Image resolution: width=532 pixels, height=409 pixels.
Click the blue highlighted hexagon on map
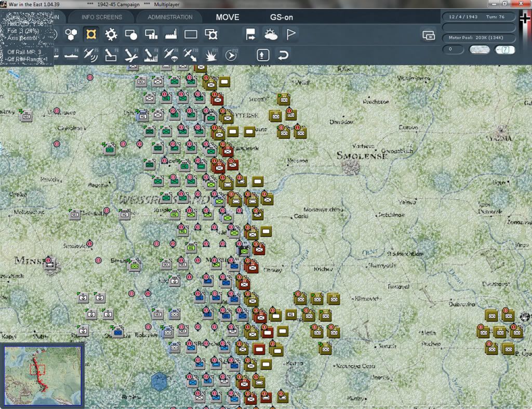click(x=159, y=381)
